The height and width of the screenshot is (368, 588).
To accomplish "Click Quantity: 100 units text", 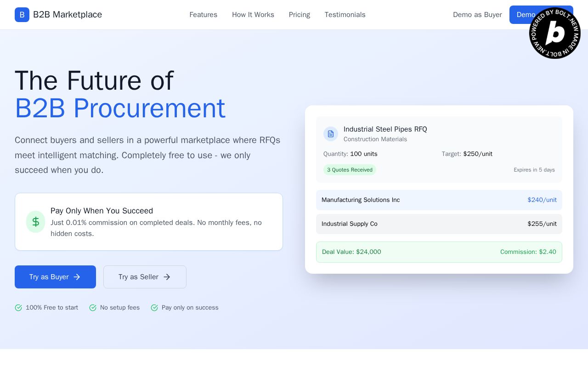I will pyautogui.click(x=351, y=154).
